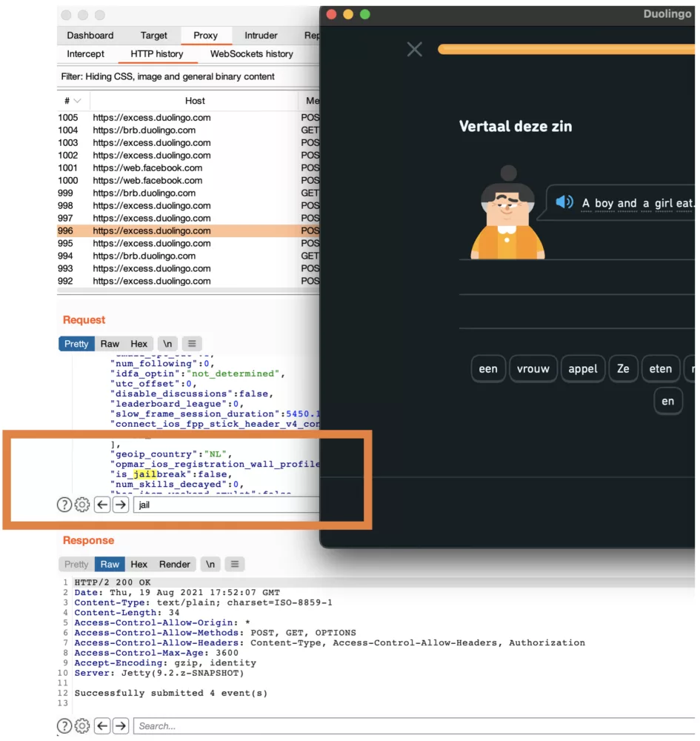Select the word tile 'Ze'
Screen dimensions: 700x741
623,368
